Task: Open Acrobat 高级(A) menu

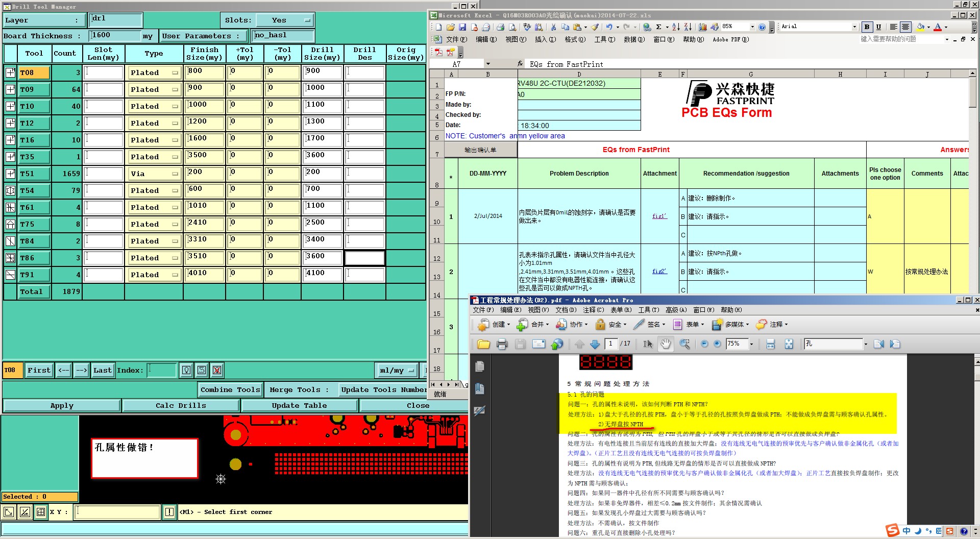Action: (x=676, y=310)
